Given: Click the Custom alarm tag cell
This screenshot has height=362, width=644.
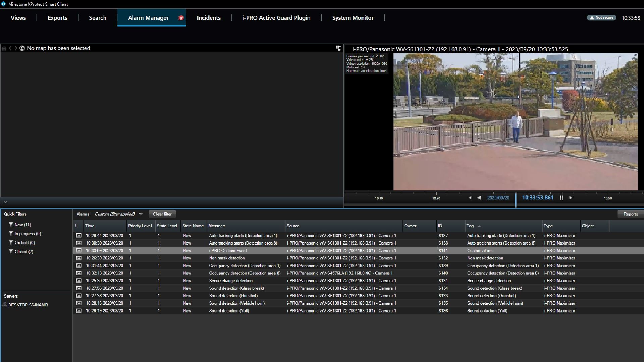Looking at the screenshot, I should pyautogui.click(x=480, y=250).
